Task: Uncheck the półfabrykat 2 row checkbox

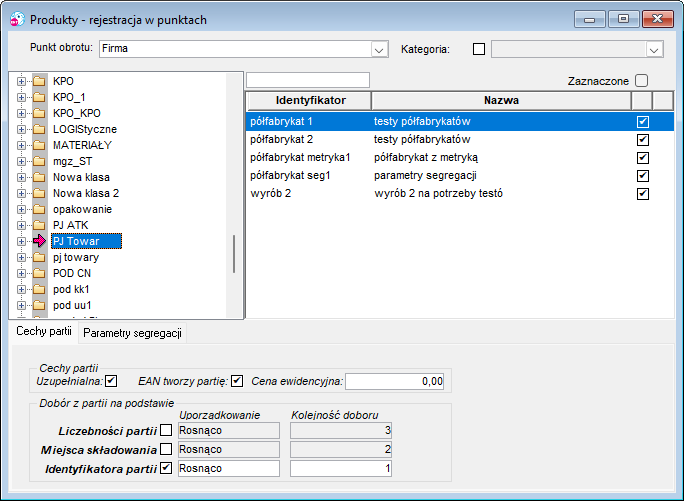Action: point(643,140)
